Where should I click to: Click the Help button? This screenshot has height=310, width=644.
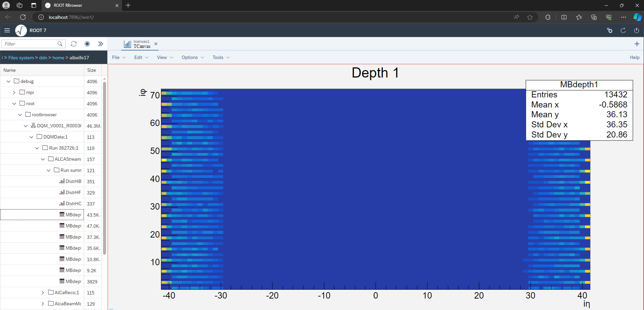(634, 58)
